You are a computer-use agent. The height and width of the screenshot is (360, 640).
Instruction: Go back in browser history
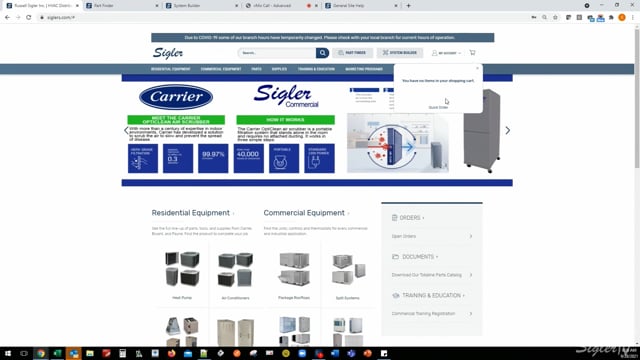click(7, 18)
